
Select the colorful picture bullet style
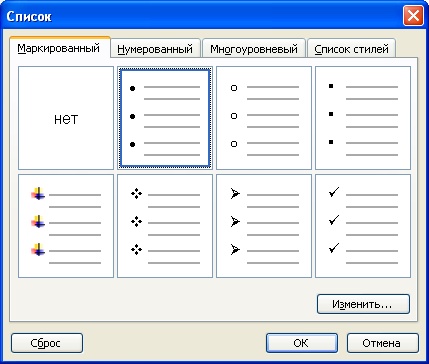[66, 226]
